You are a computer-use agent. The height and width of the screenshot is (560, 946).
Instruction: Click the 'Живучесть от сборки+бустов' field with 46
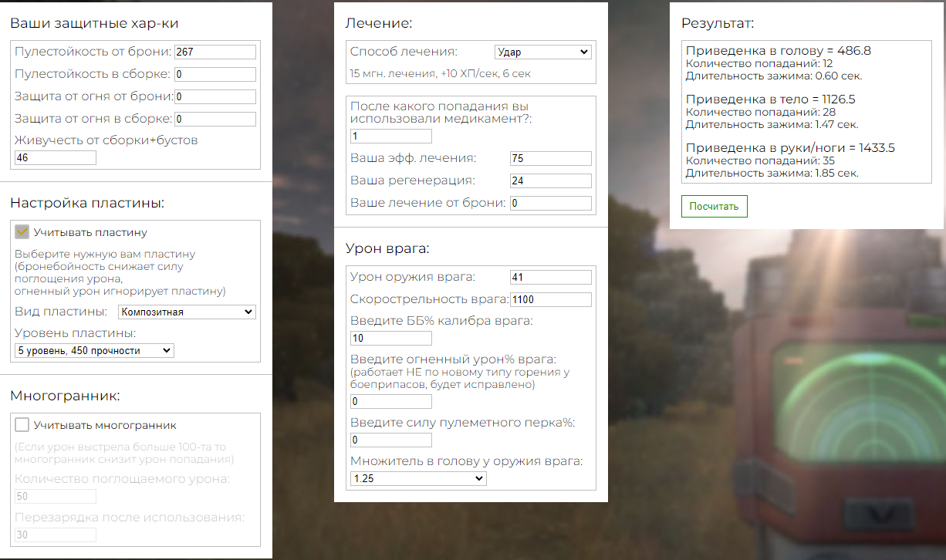click(x=56, y=157)
